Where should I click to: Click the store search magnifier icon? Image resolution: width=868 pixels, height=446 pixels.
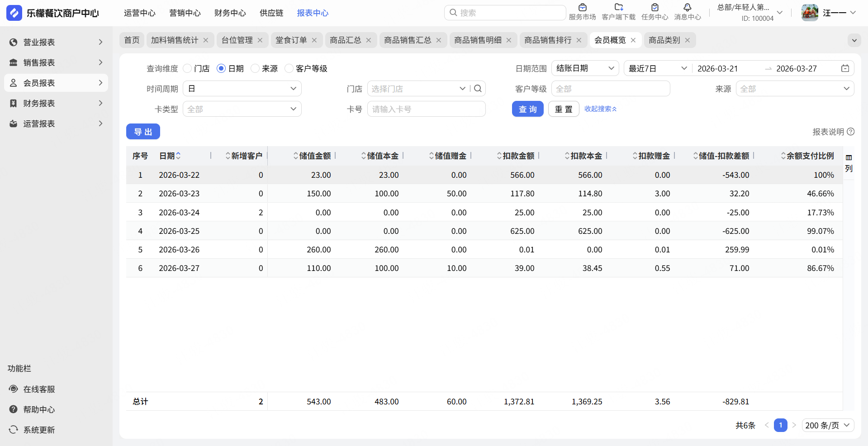tap(478, 89)
